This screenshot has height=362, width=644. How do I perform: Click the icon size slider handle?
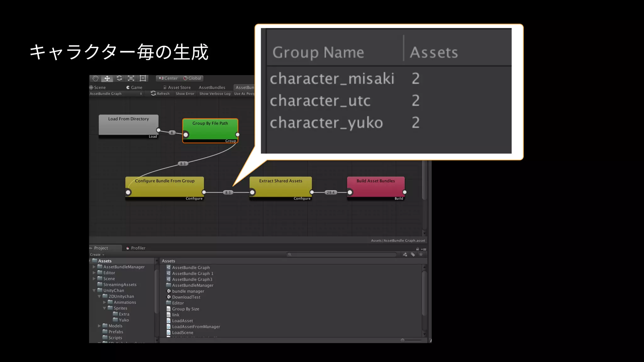tap(402, 340)
